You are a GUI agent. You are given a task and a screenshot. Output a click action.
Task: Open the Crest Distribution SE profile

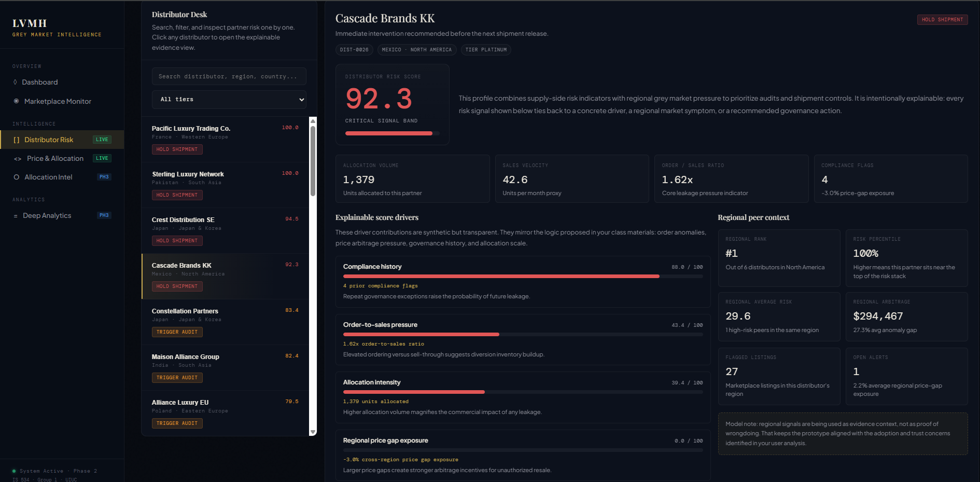coord(225,231)
